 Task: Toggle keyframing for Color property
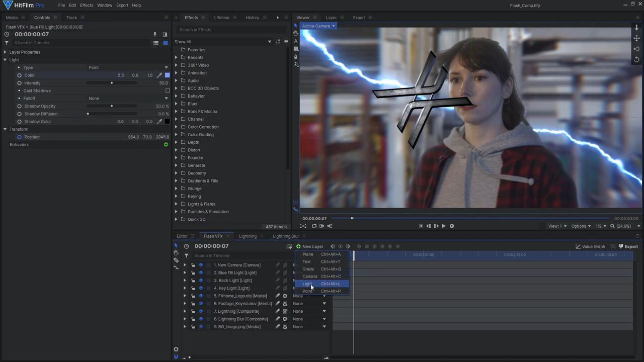(20, 75)
